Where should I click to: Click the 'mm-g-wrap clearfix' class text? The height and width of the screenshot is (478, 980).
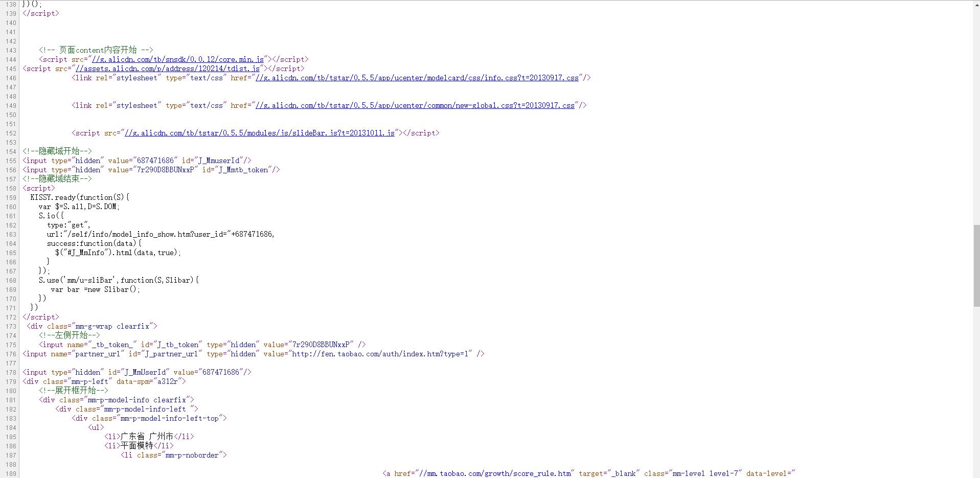pyautogui.click(x=112, y=326)
